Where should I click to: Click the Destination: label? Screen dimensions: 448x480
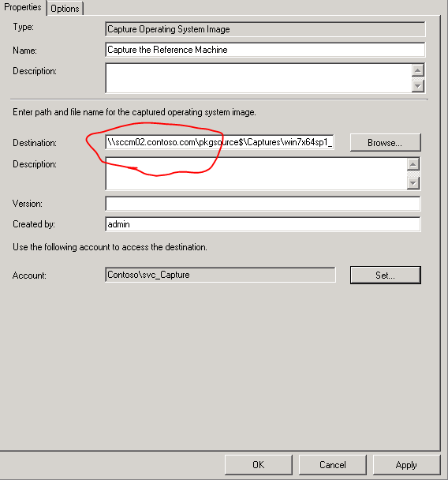click(x=35, y=143)
